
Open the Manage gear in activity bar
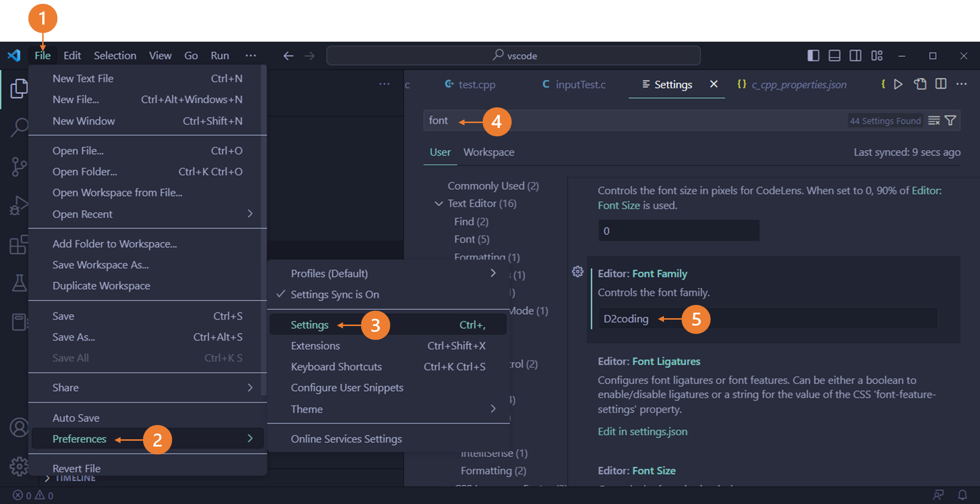tap(19, 466)
